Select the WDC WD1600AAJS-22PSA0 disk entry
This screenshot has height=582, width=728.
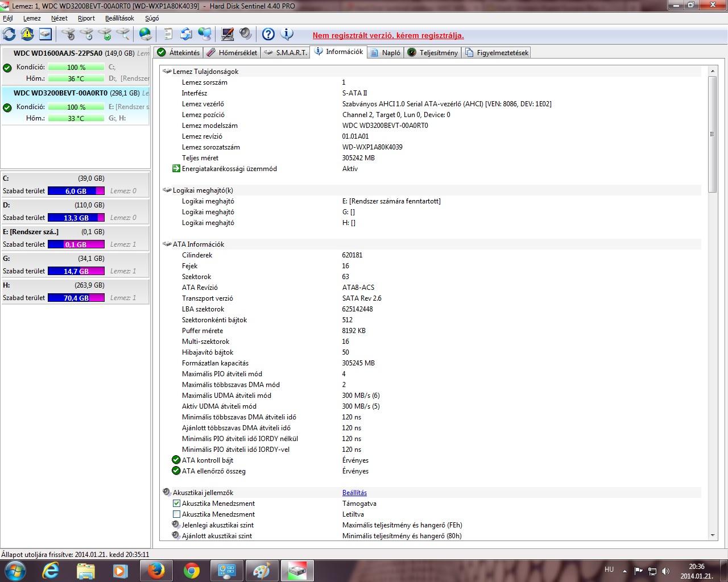click(76, 67)
